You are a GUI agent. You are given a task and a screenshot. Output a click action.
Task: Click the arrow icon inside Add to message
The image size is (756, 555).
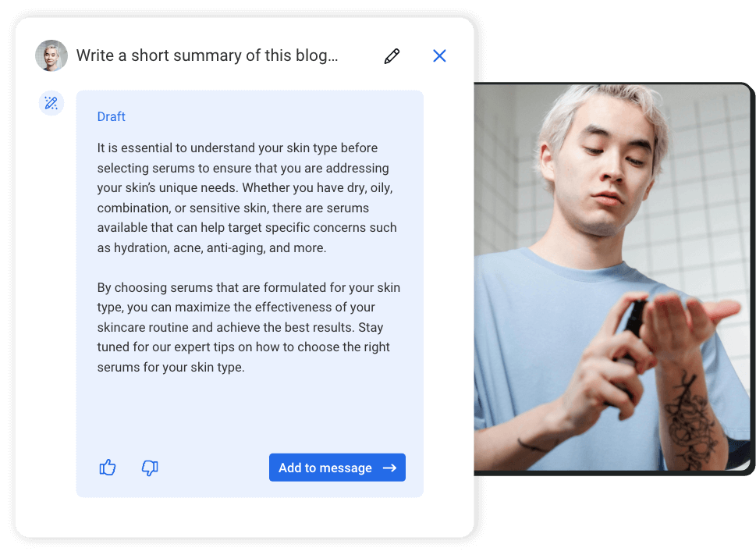[x=389, y=467]
